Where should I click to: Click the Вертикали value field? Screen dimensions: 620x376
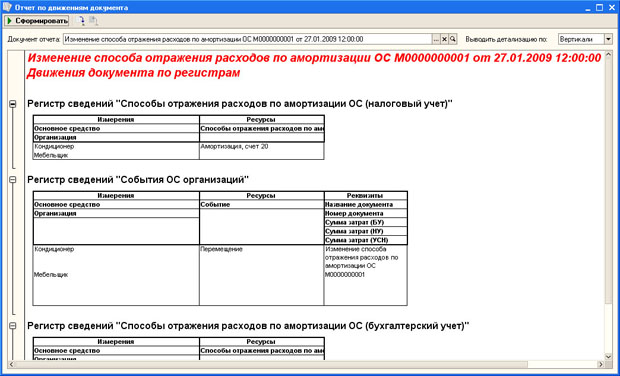pyautogui.click(x=581, y=39)
